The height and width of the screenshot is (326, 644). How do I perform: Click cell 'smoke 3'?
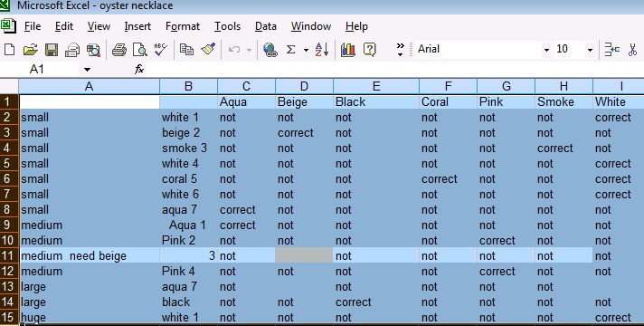click(188, 148)
